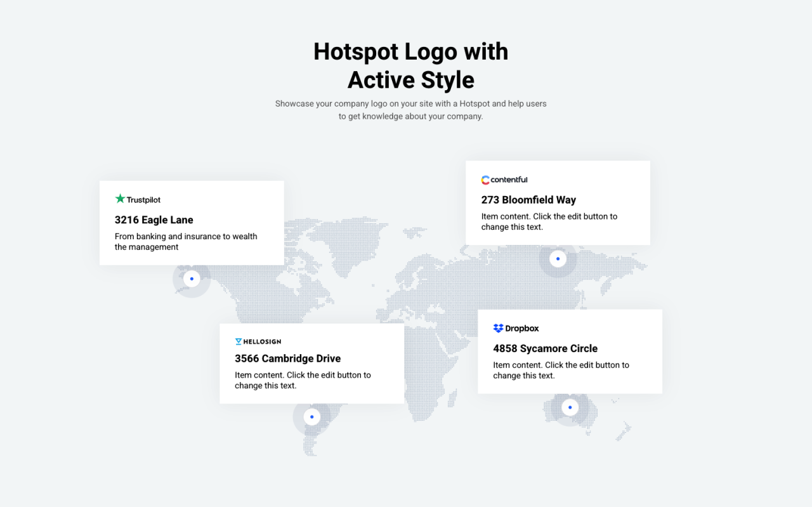
Task: Click the description text in Contentful card
Action: point(549,221)
